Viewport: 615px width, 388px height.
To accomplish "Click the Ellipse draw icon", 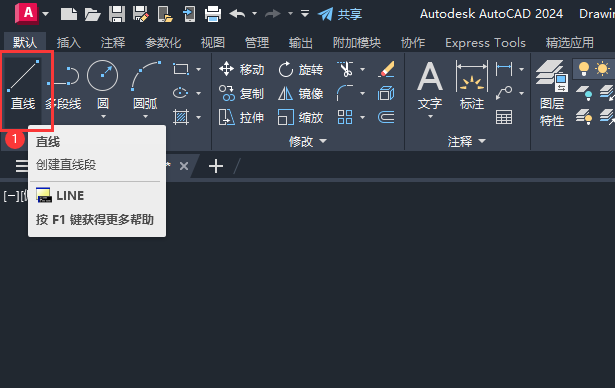I will 181,93.
